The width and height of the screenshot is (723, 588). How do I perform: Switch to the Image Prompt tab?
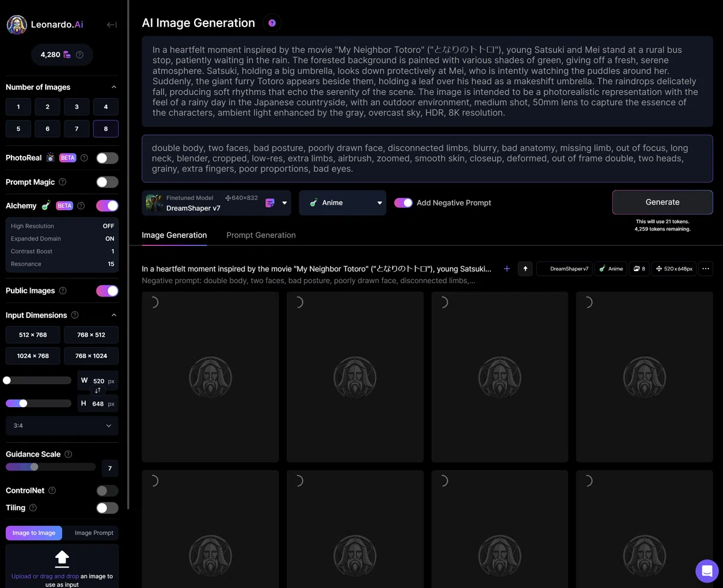(94, 533)
